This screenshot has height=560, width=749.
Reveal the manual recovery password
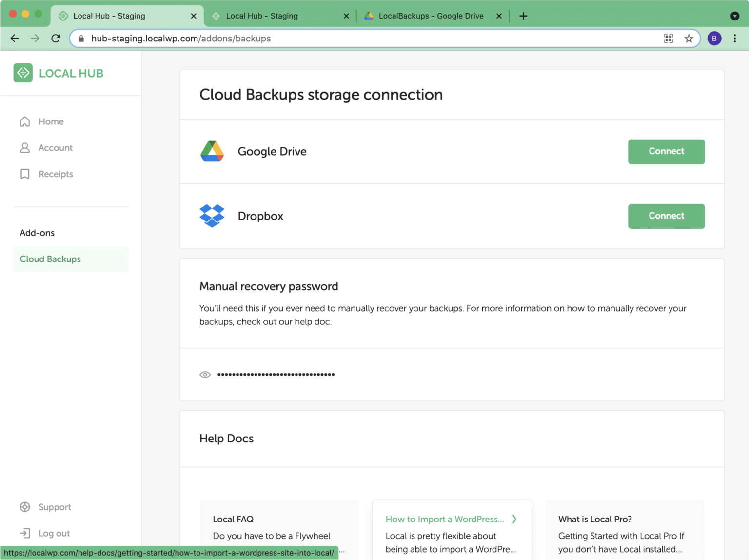click(x=205, y=374)
